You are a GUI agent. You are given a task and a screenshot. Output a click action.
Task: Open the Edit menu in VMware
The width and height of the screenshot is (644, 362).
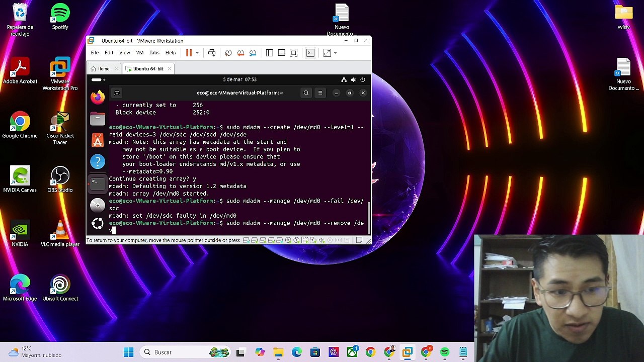pyautogui.click(x=109, y=53)
